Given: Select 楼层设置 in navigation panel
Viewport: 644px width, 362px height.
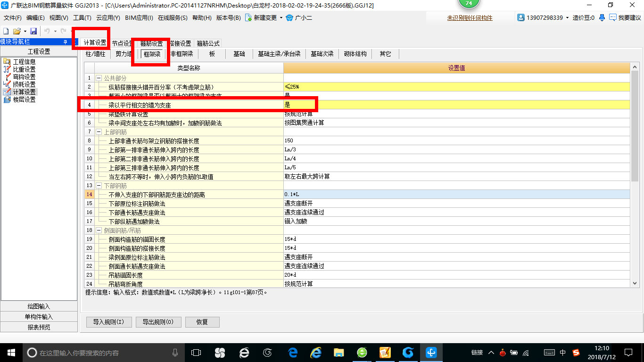Looking at the screenshot, I should click(x=24, y=99).
